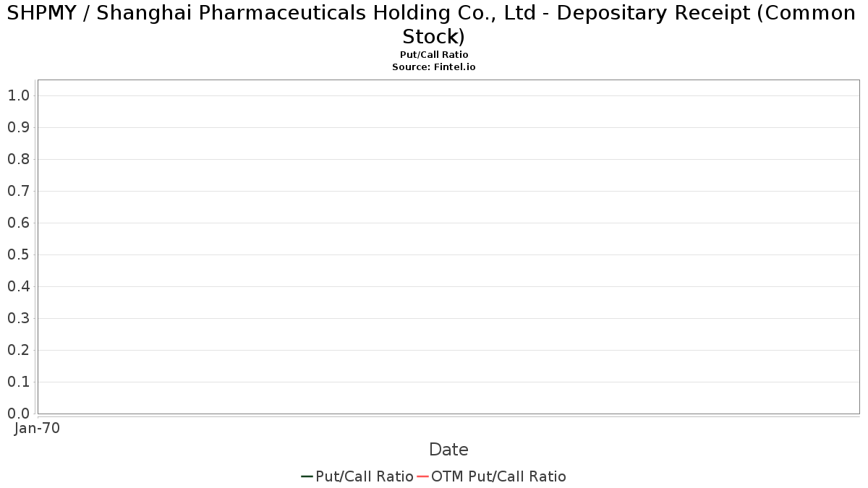Click the OTM Put/Call Ratio legend label

tap(498, 476)
